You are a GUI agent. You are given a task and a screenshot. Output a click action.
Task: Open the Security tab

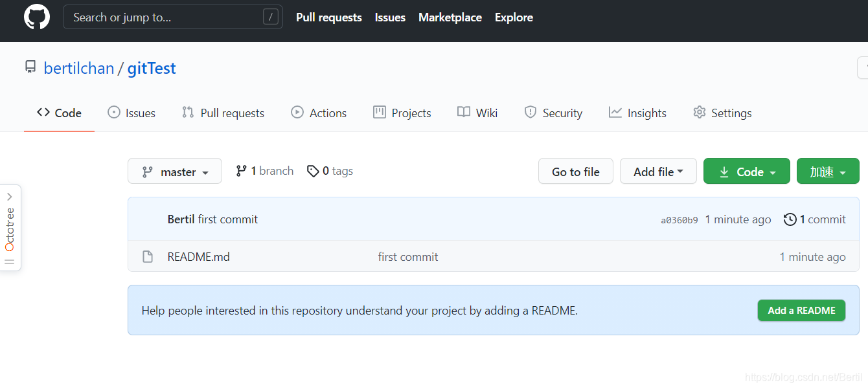coord(553,113)
